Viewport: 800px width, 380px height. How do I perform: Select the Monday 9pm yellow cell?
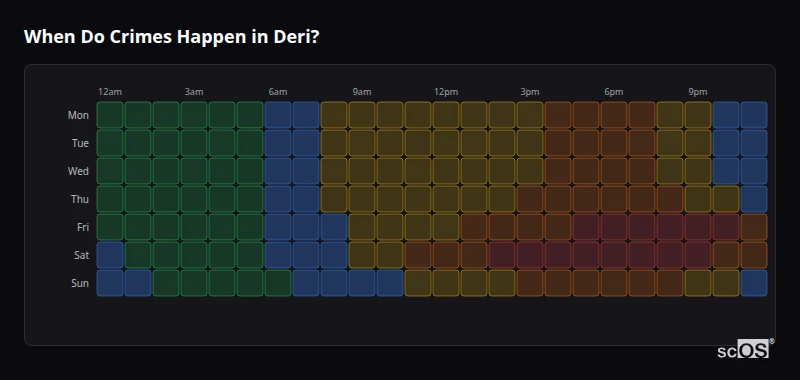tap(698, 115)
